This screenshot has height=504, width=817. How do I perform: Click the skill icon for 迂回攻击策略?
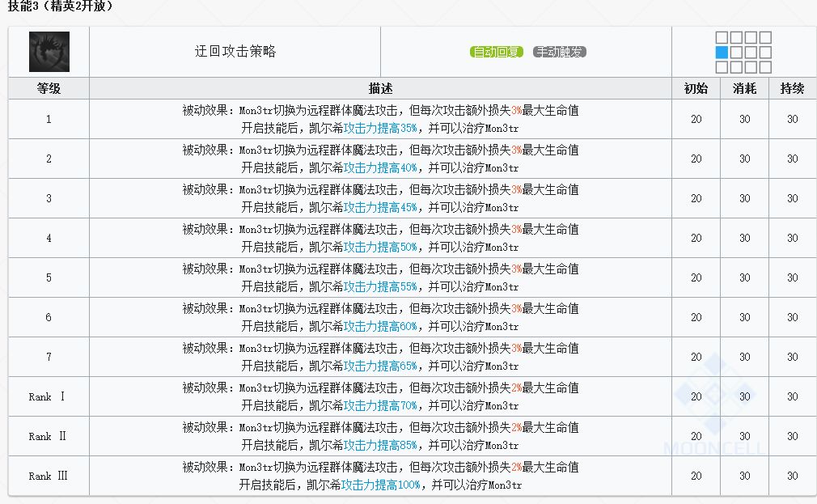(49, 52)
